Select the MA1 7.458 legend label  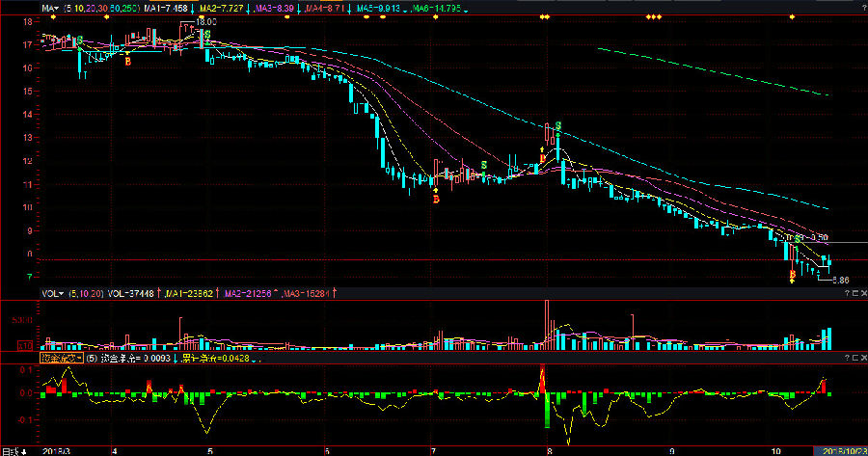164,8
